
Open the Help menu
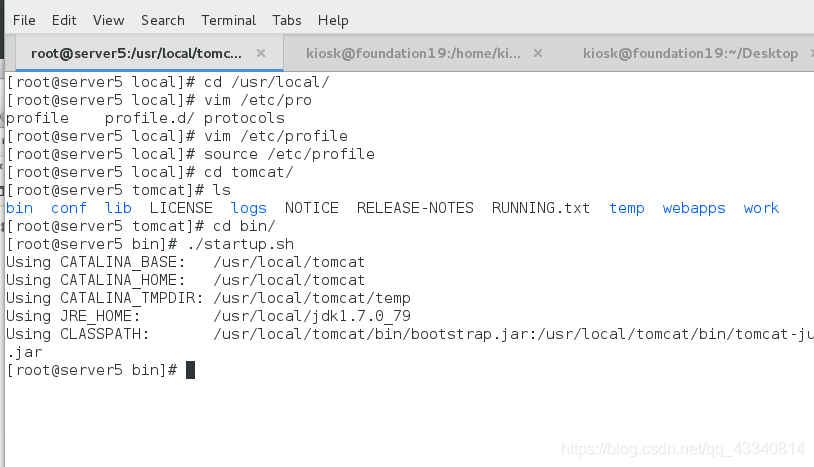pos(333,20)
